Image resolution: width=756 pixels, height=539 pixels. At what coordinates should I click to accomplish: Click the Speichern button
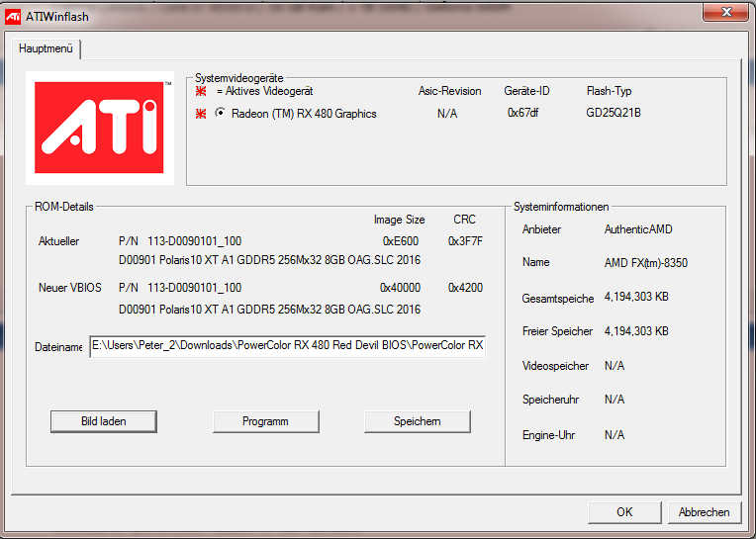click(417, 421)
